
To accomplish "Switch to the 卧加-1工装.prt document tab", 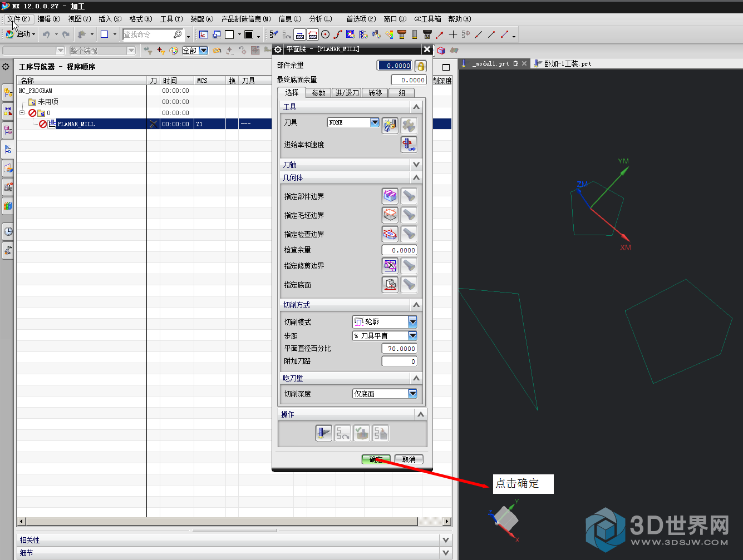I will pyautogui.click(x=563, y=63).
